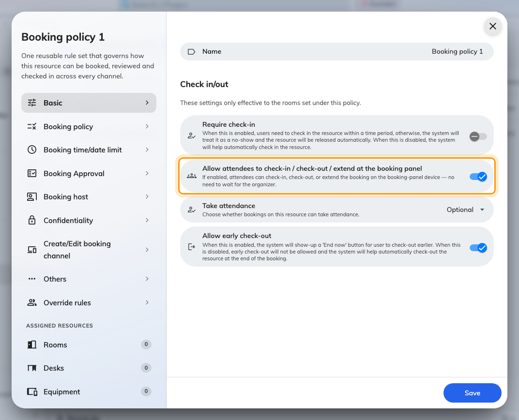519x420 pixels.
Task: Click the Equipment devices icon
Action: pyautogui.click(x=32, y=391)
